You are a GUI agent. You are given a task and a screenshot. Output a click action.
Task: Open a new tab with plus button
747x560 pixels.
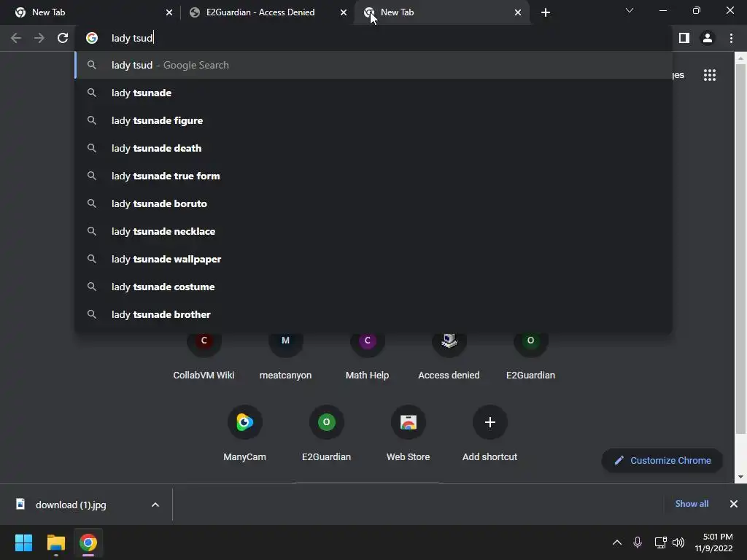pyautogui.click(x=546, y=12)
